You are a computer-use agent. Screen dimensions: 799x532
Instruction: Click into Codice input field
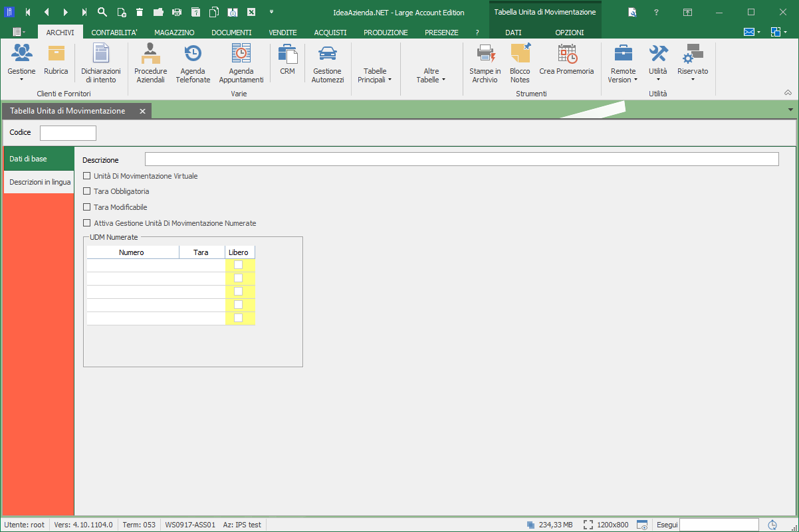(68, 133)
